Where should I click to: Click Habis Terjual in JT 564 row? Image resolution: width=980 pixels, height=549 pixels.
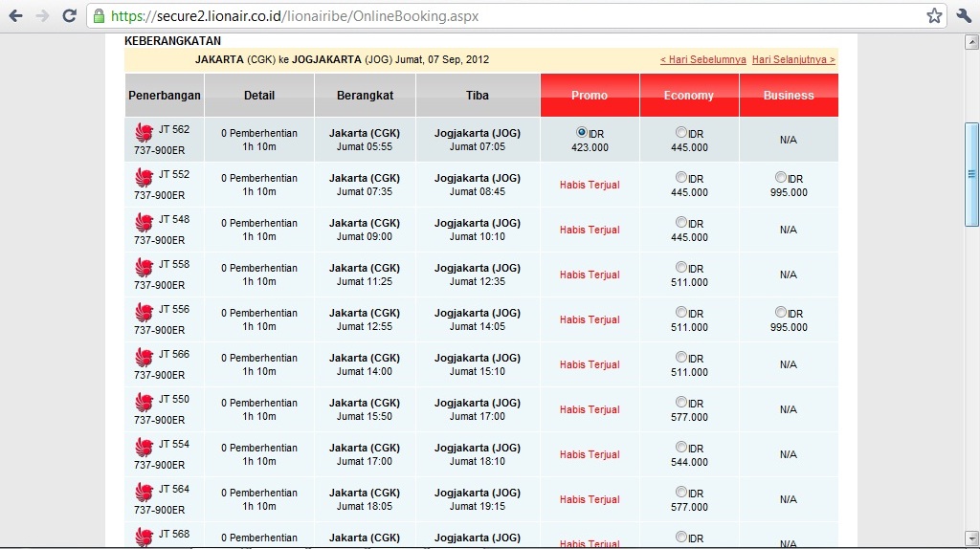[x=590, y=499]
